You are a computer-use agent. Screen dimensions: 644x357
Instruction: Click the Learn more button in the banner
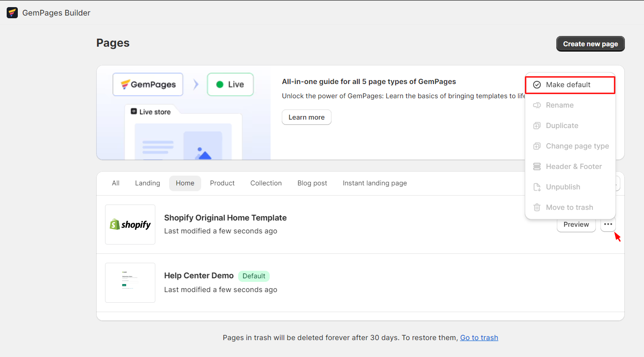click(306, 117)
